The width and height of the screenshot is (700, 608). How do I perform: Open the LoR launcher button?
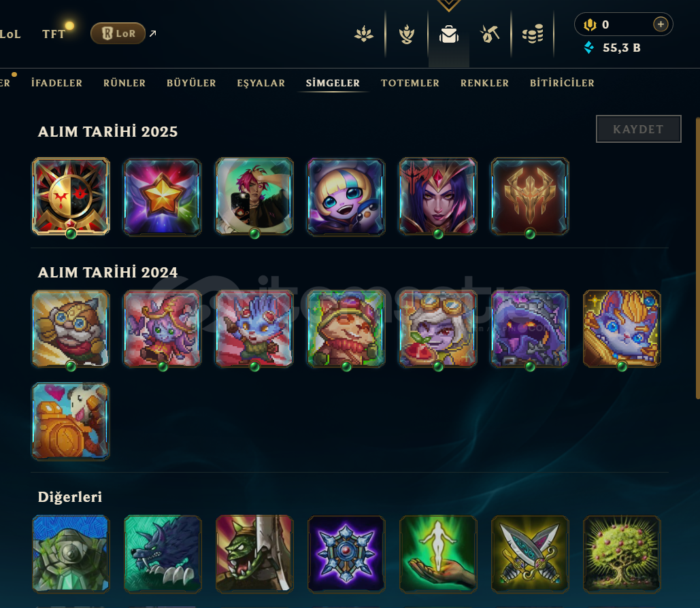point(118,33)
